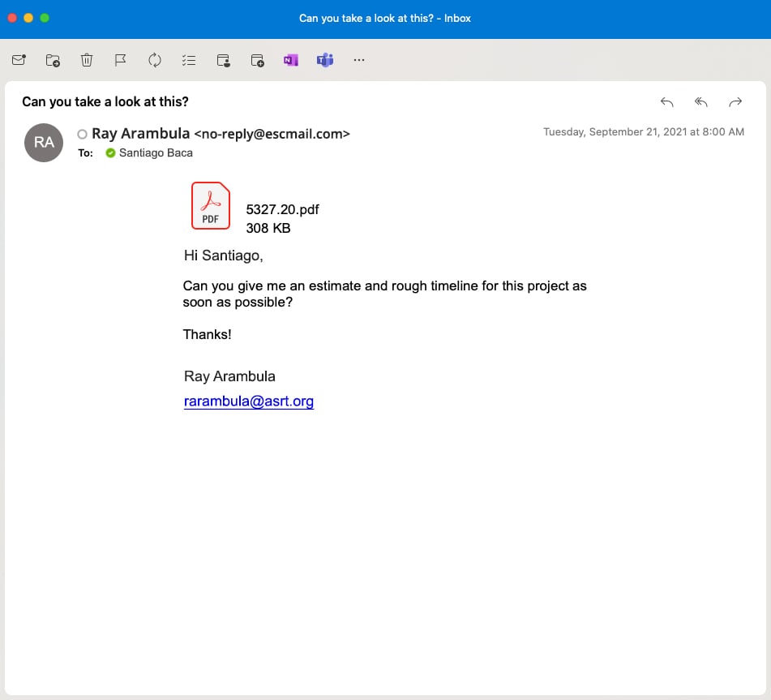Click the calendar with person meeting icon
Image resolution: width=771 pixels, height=700 pixels.
click(224, 60)
